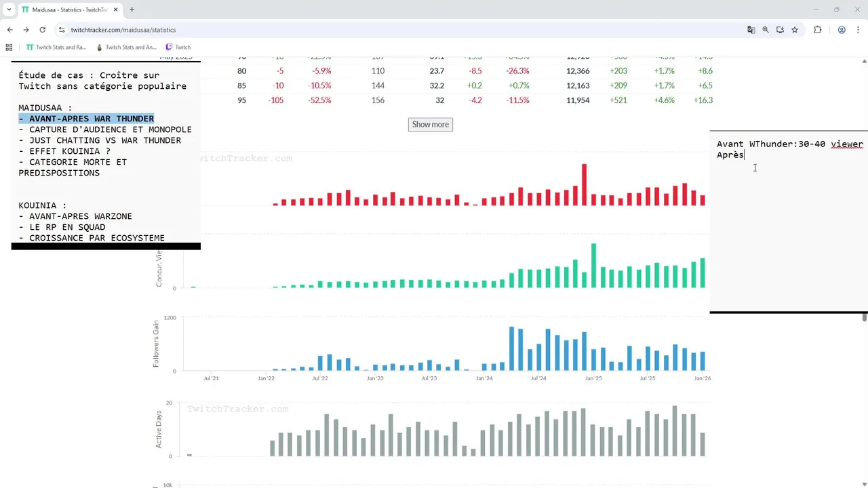Click the Jul'23 axis label

tap(429, 378)
